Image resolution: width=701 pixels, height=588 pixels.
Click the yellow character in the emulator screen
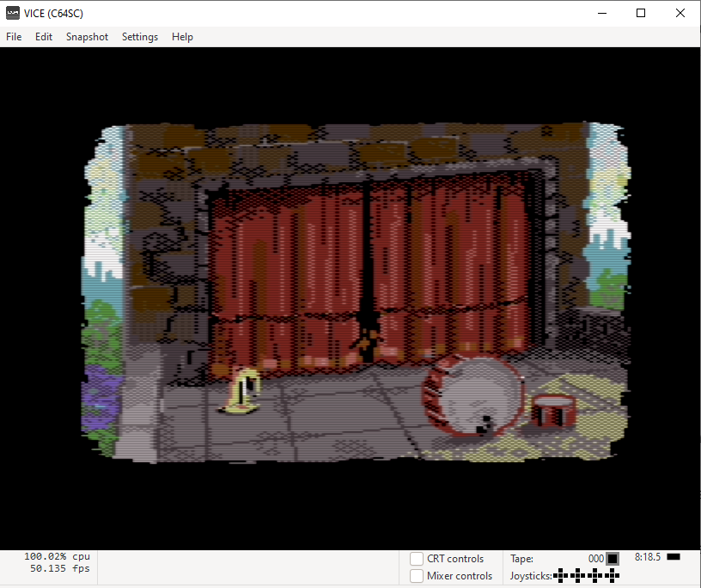[241, 391]
